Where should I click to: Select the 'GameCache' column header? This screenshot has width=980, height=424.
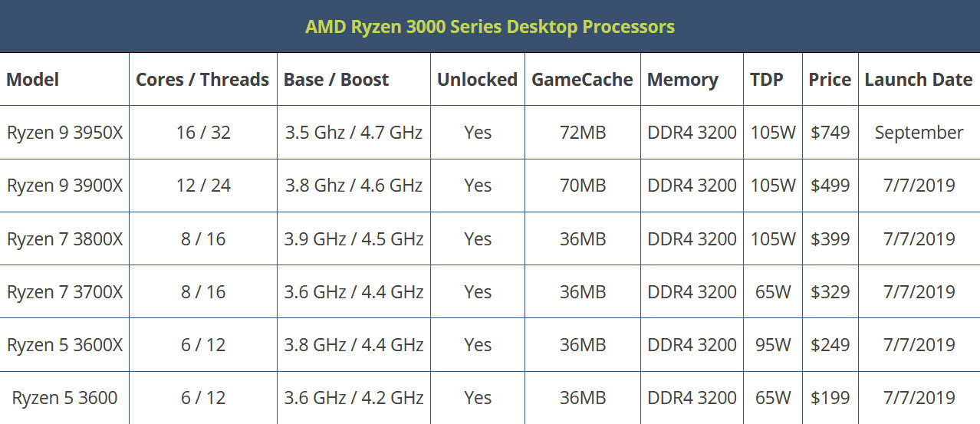click(x=582, y=80)
